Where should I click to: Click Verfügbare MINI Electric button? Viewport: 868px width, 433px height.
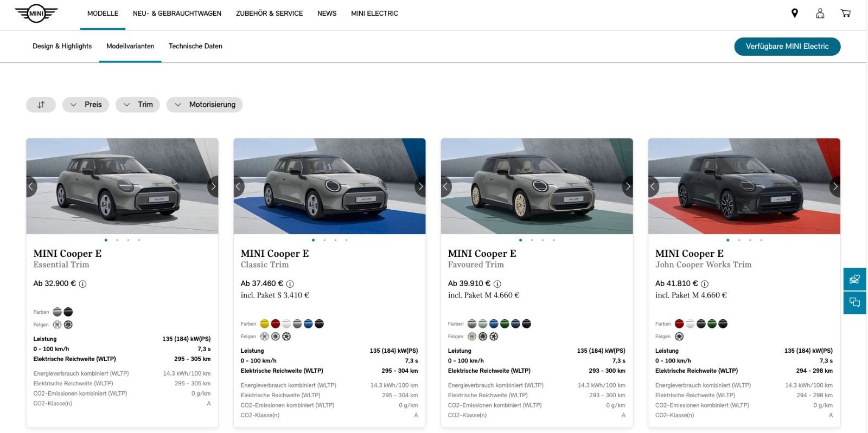pyautogui.click(x=787, y=47)
